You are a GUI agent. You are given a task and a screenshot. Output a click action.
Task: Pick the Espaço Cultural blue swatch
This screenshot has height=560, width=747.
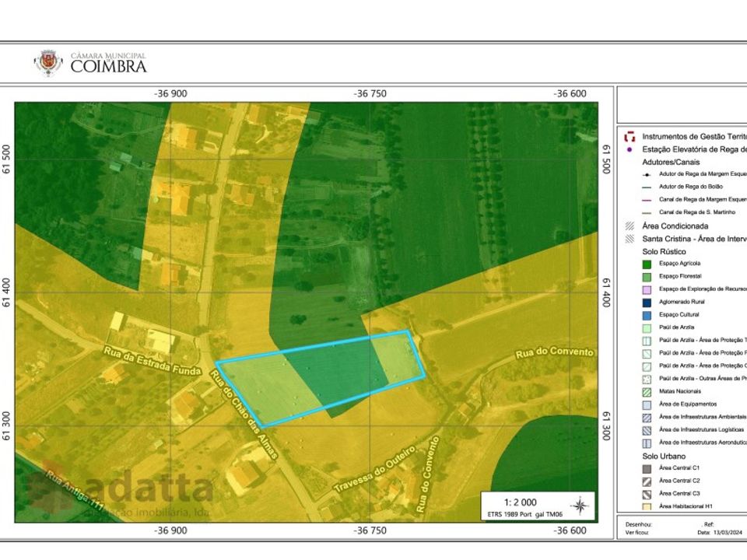(x=647, y=315)
